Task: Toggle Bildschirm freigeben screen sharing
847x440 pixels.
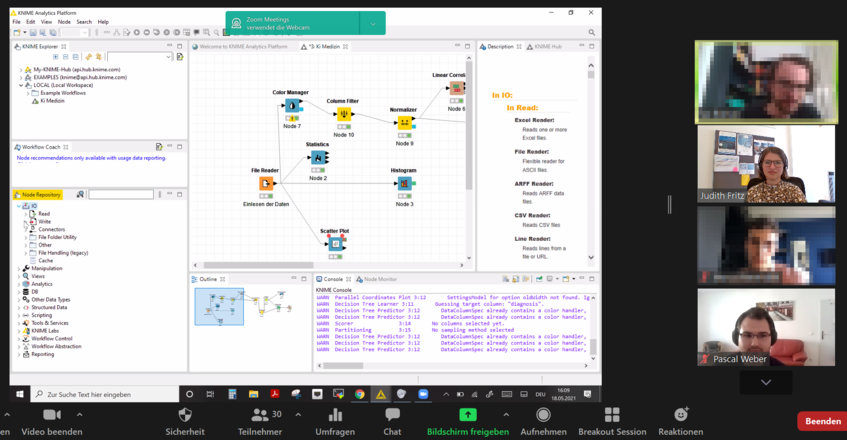Action: [468, 422]
